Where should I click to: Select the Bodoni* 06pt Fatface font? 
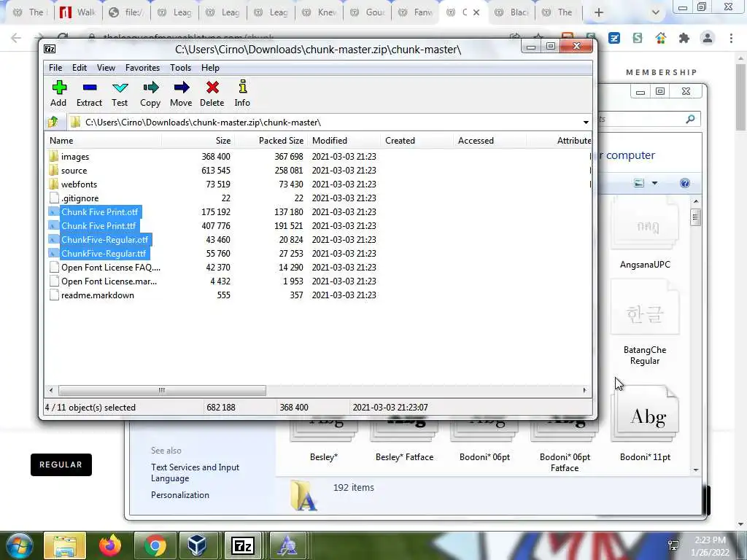(565, 446)
